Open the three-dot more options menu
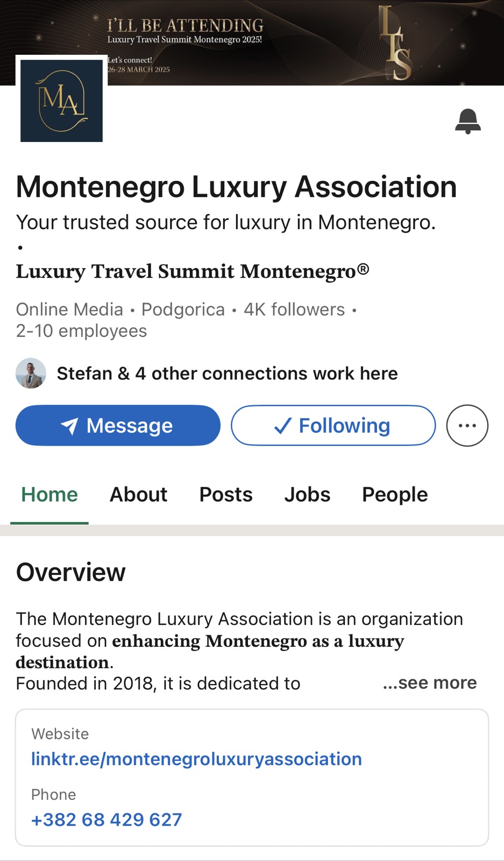504x861 pixels. tap(467, 426)
